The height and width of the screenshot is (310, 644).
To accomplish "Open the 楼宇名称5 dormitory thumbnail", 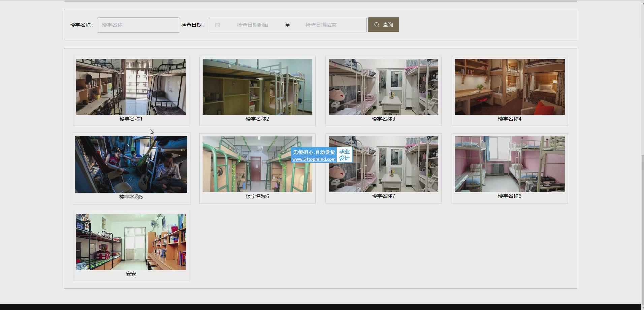I will (x=131, y=164).
